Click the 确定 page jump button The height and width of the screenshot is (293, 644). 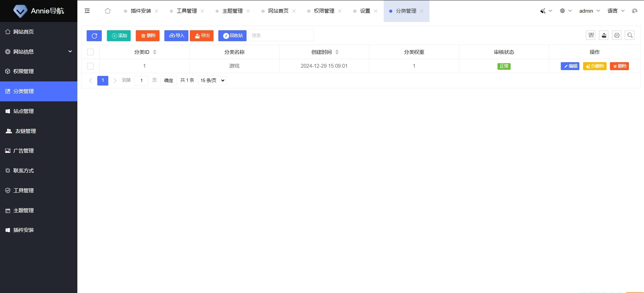[x=168, y=80]
